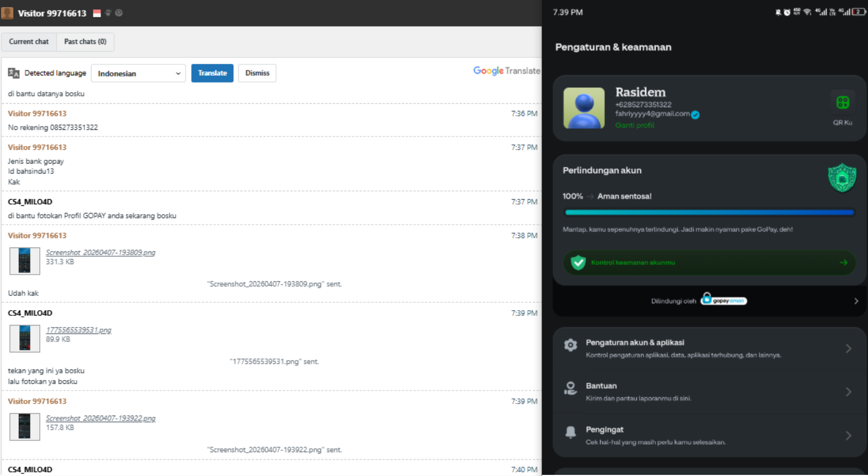Open the Detected language Indonesian dropdown

pos(138,73)
